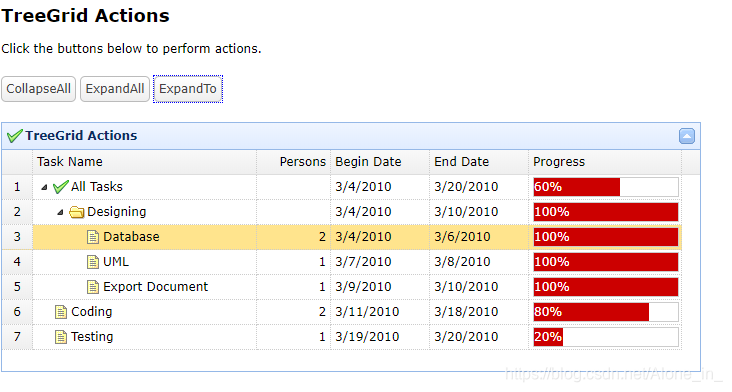Viewport: 732px width, 392px height.
Task: Click row number 1 cell
Action: point(17,187)
